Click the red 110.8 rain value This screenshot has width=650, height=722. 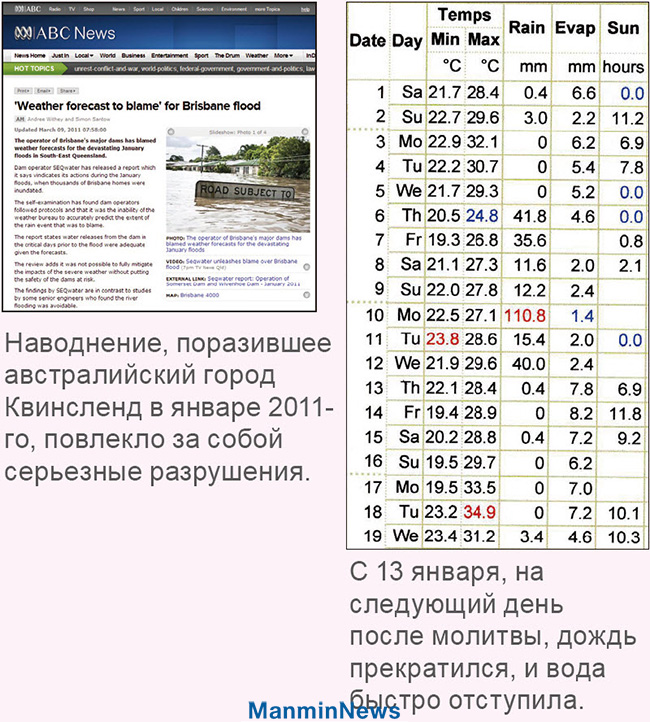[525, 315]
